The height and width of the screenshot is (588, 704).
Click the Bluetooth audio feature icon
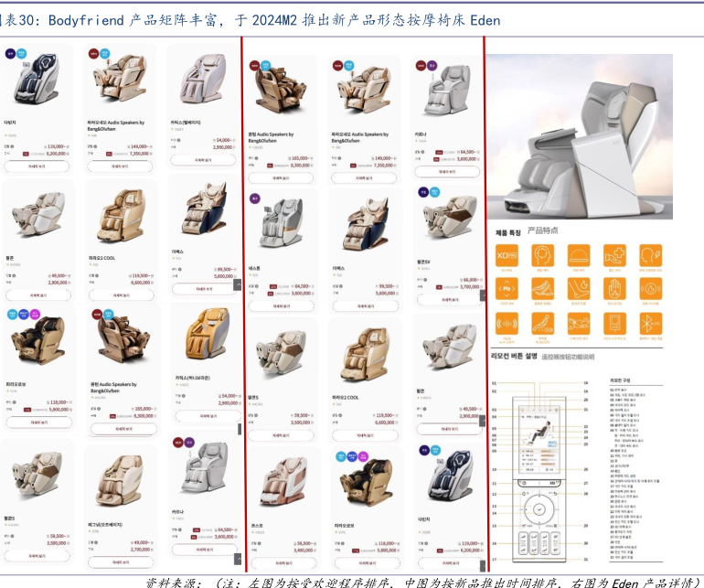[x=651, y=323]
